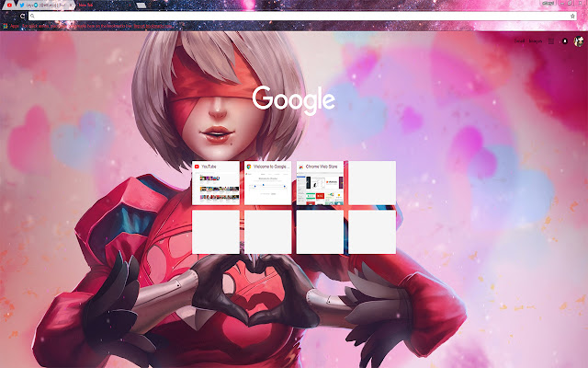588x368 pixels.
Task: Switch to the Twitter tab
Action: (45, 6)
